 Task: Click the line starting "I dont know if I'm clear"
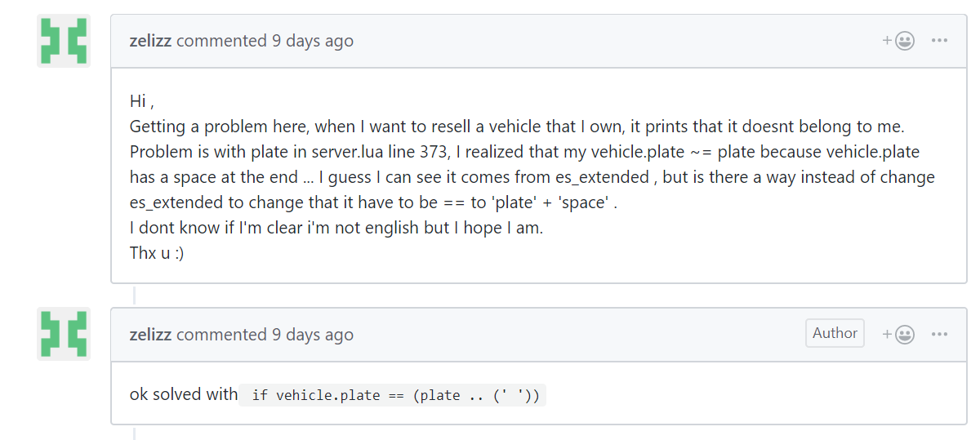pos(336,228)
